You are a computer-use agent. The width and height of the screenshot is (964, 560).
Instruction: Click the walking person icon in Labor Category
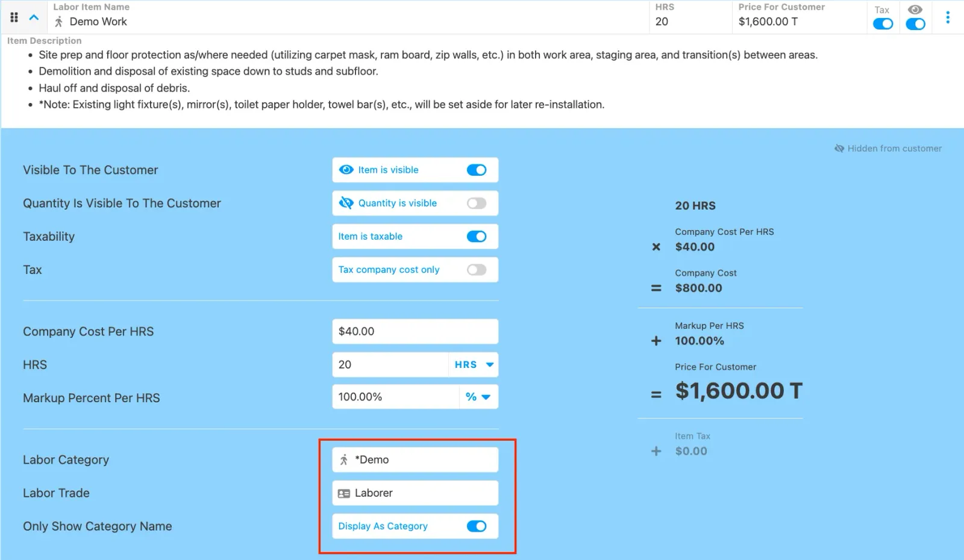344,460
